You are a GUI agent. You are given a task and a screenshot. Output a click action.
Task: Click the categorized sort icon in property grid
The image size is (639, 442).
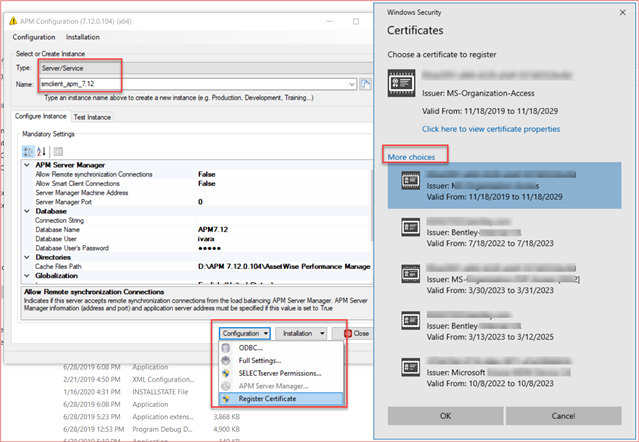28,152
